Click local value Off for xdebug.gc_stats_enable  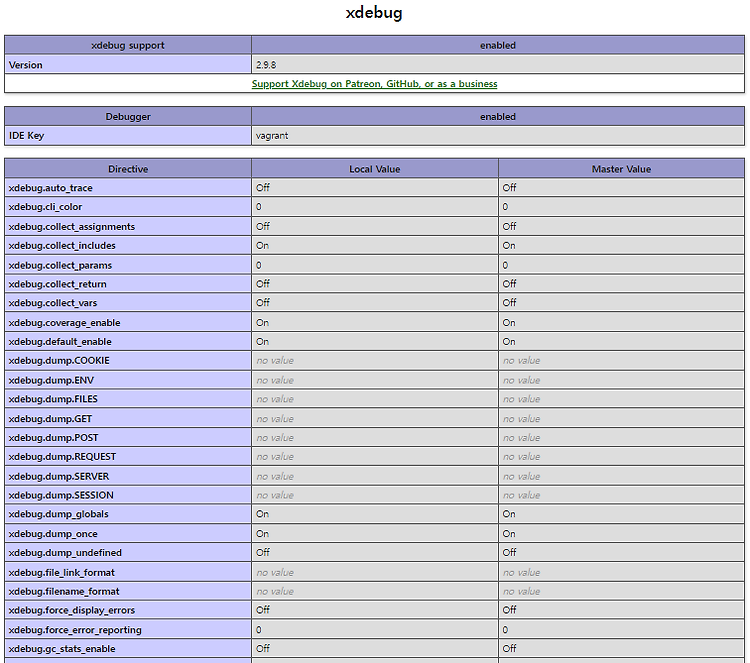263,649
